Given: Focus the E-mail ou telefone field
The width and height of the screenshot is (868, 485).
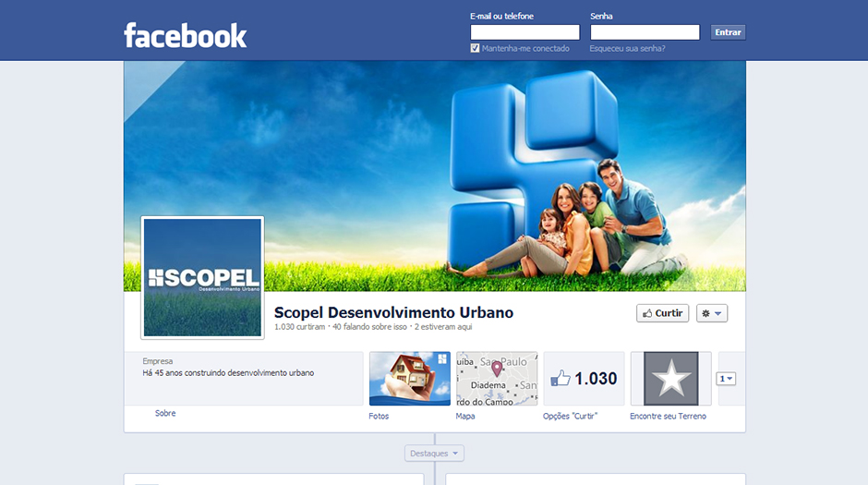Looking at the screenshot, I should point(524,32).
